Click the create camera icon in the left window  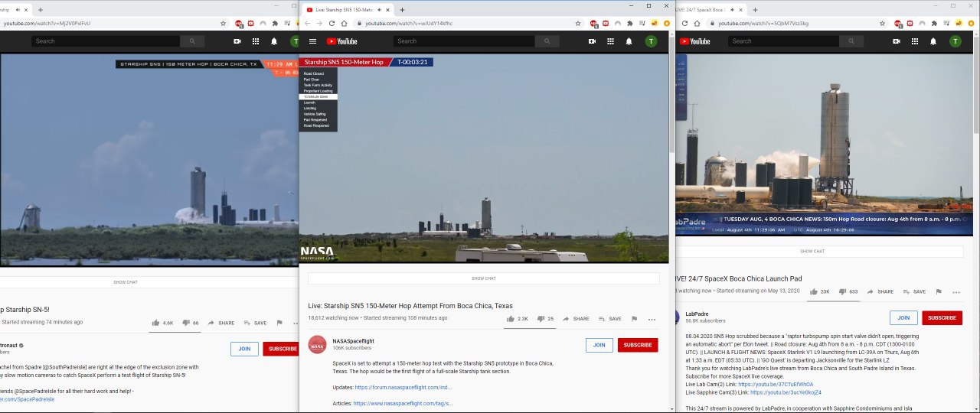coord(237,41)
